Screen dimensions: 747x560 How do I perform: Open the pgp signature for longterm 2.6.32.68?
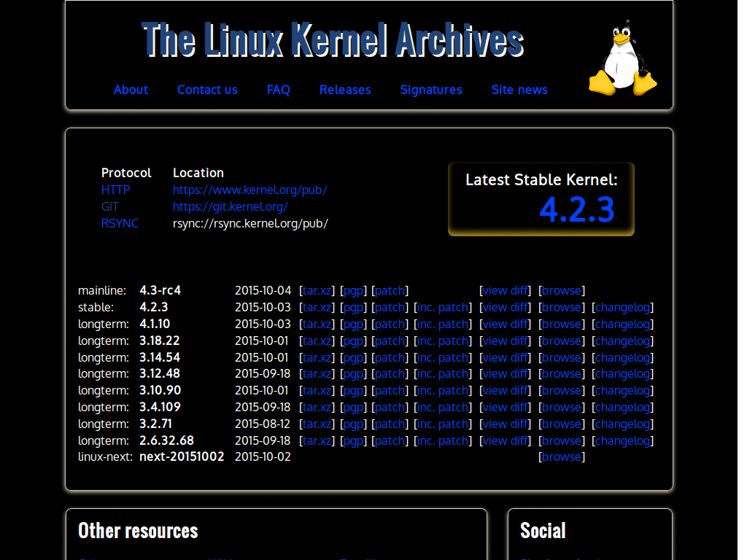[x=353, y=440]
